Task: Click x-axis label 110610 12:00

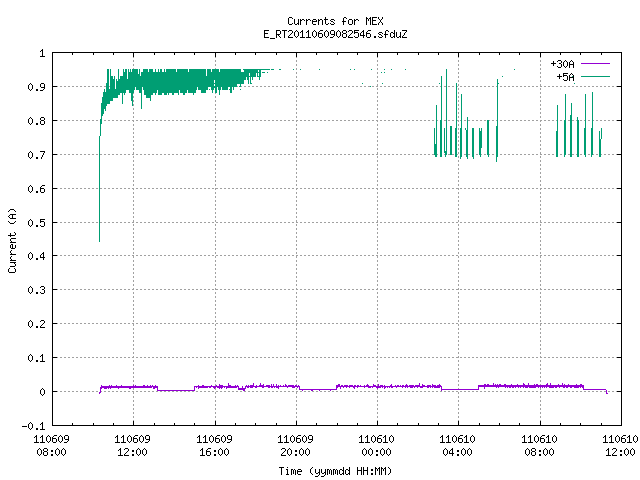Action: 620,446
